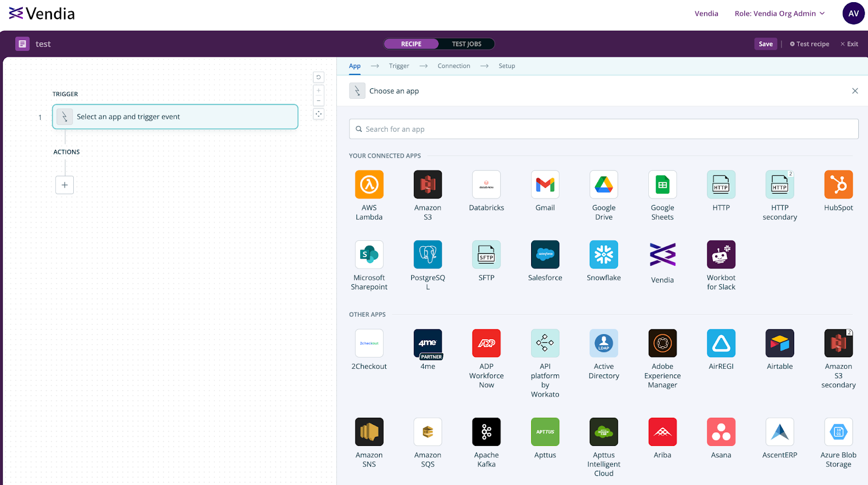
Task: Select the Ariba app
Action: [662, 431]
